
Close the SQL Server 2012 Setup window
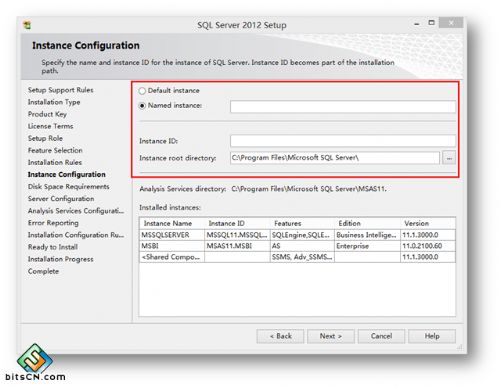pos(451,23)
